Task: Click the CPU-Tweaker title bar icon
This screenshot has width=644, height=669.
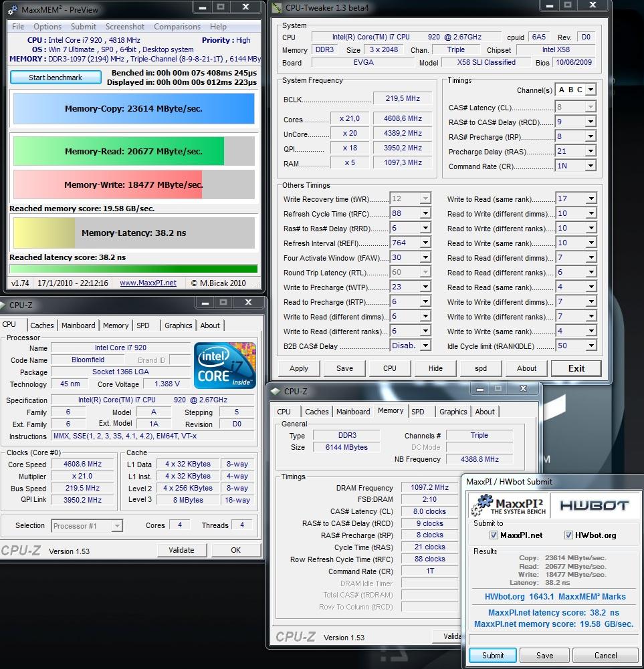Action: (277, 7)
